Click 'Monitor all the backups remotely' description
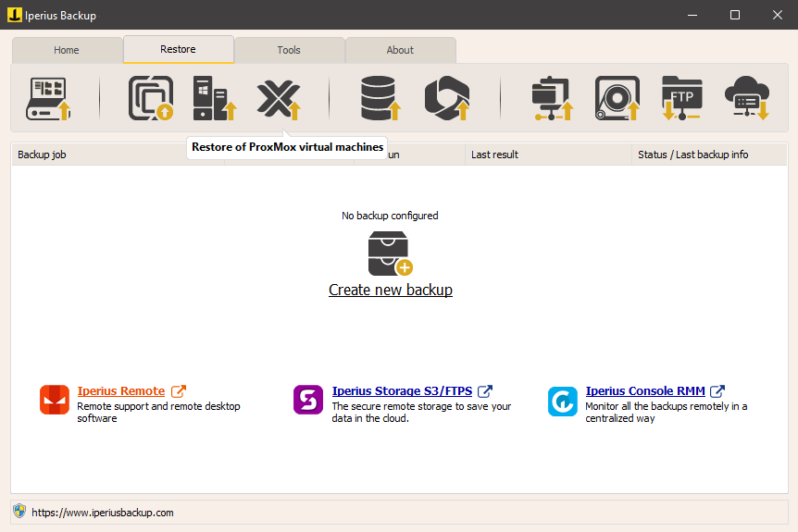798x532 pixels. pyautogui.click(x=667, y=413)
